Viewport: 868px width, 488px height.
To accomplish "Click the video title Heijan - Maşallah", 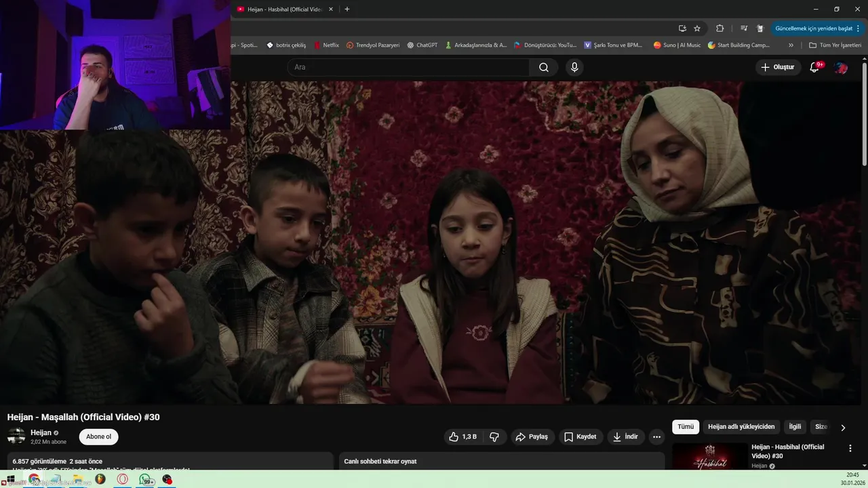I will (83, 417).
